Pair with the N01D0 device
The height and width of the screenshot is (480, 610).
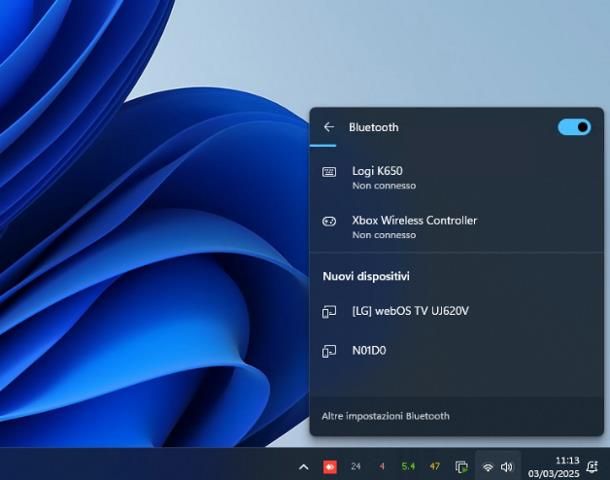pos(456,351)
